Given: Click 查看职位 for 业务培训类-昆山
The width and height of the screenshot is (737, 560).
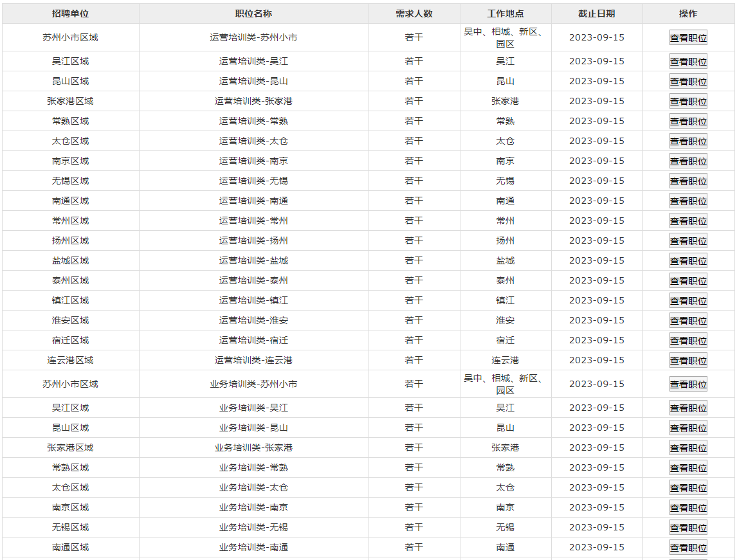Looking at the screenshot, I should pyautogui.click(x=688, y=428).
